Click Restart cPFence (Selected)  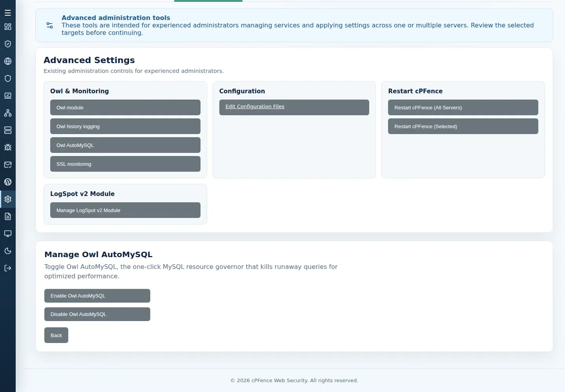pos(463,126)
